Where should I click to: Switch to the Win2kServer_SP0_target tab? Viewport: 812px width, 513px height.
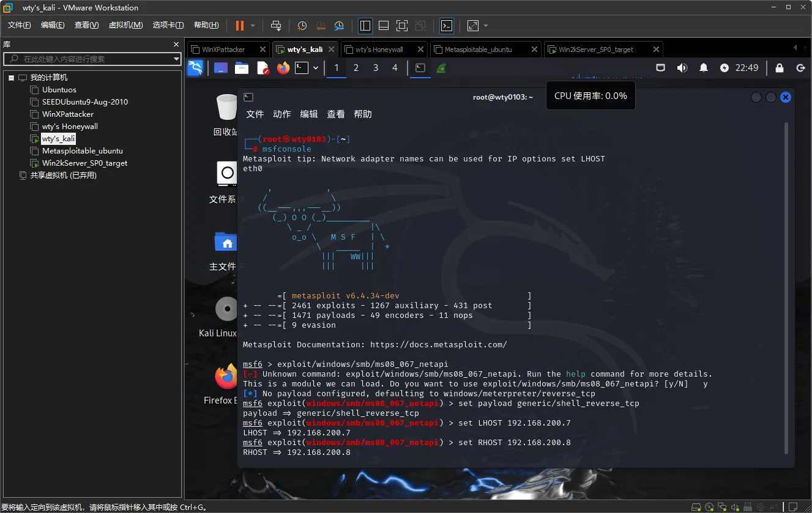point(596,50)
